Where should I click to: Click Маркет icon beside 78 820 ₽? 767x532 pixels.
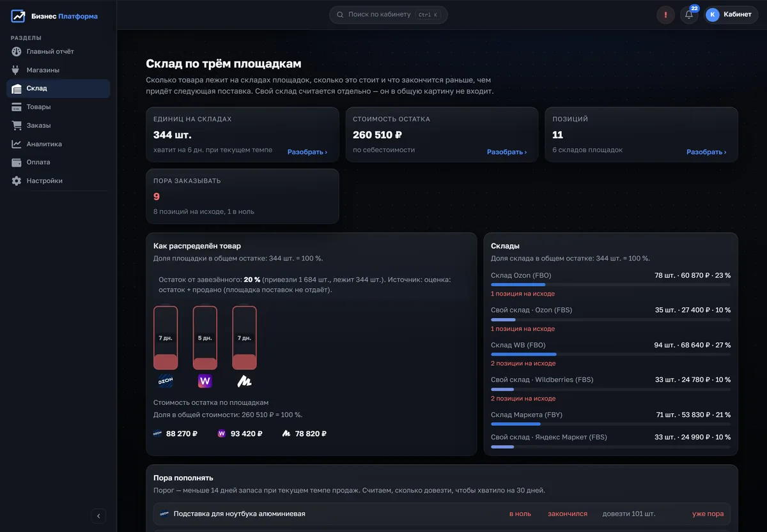pos(286,434)
